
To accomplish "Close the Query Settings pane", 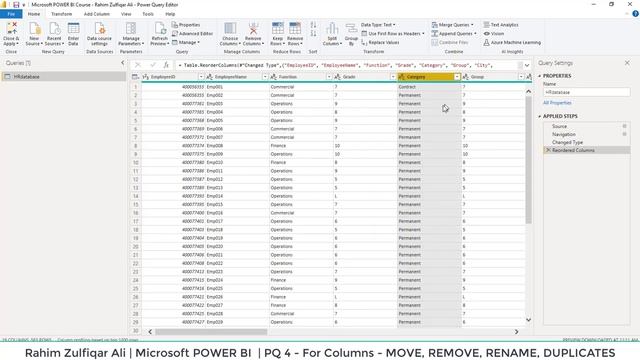I will point(627,63).
